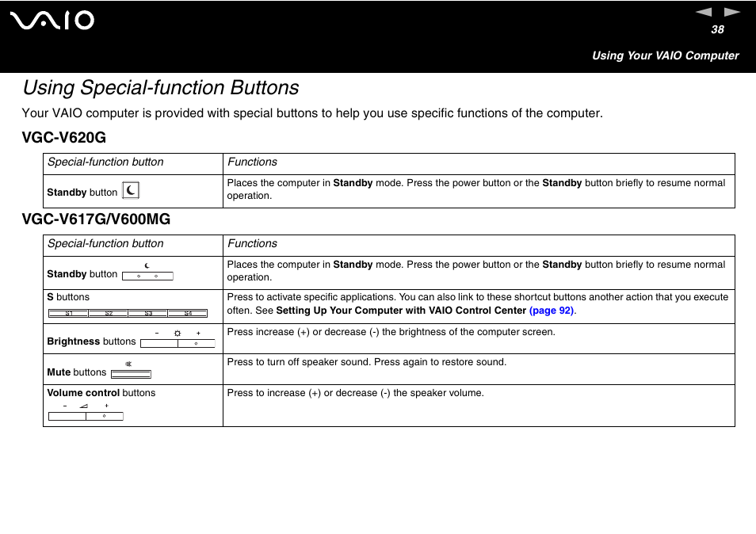The height and width of the screenshot is (534, 756).
Task: Click the Volume control buttons illustration
Action: [86, 413]
